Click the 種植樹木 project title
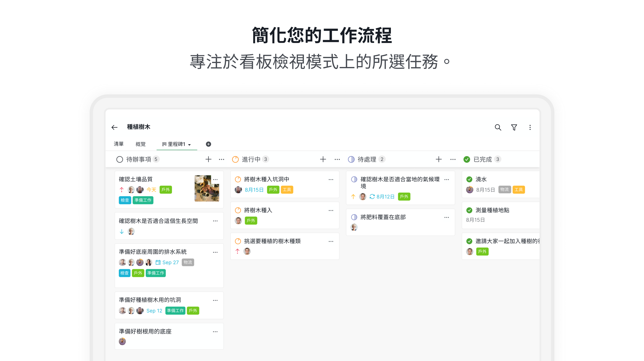This screenshot has height=361, width=644. tap(138, 127)
